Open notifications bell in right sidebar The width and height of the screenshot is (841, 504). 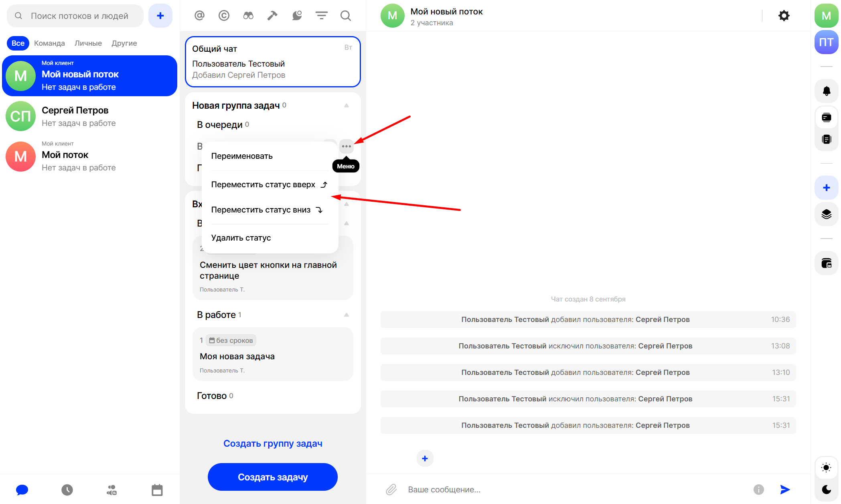pos(826,91)
